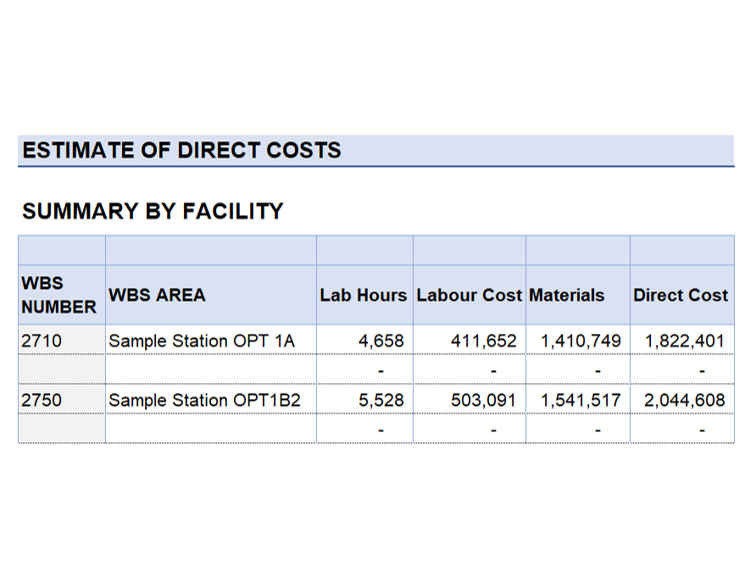Select the Sample Station OPT1B2 cell

click(x=205, y=400)
